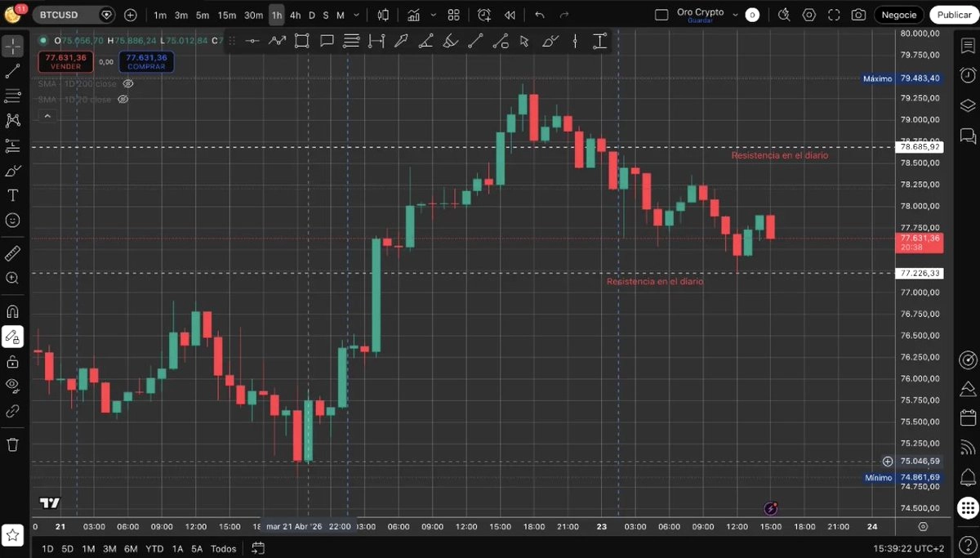Check the Oro Crypto checkbox
Image resolution: width=980 pixels, height=558 pixels.
pyautogui.click(x=663, y=13)
